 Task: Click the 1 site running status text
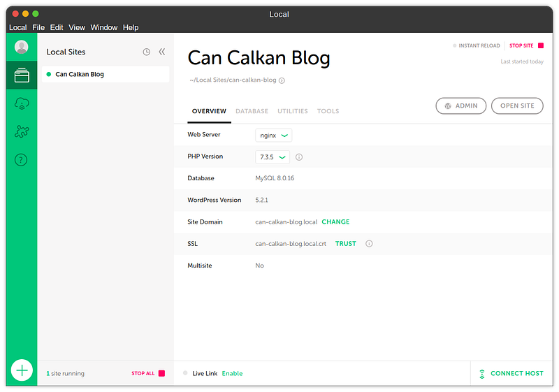click(66, 373)
